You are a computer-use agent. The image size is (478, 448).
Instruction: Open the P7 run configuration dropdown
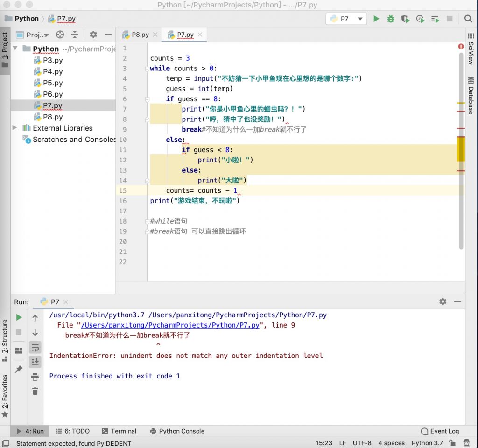(x=346, y=19)
